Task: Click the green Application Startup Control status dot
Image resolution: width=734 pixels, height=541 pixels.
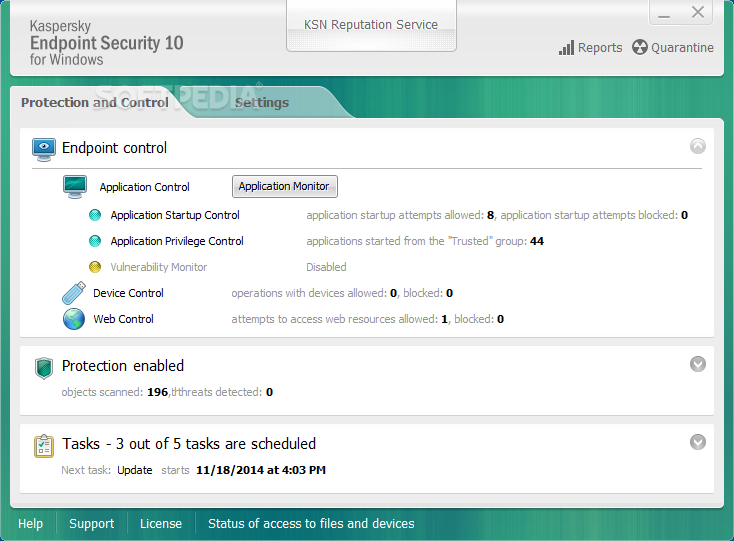Action: pyautogui.click(x=95, y=215)
